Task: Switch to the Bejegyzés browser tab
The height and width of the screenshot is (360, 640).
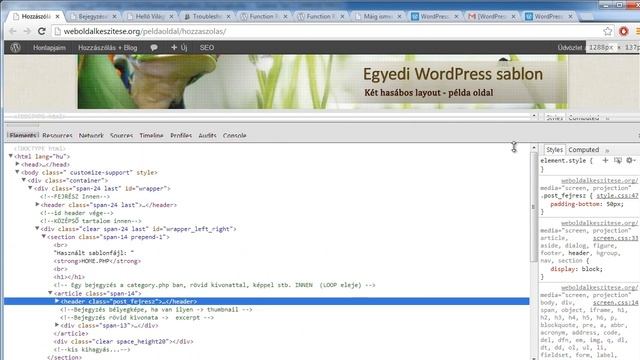Action: tap(92, 17)
